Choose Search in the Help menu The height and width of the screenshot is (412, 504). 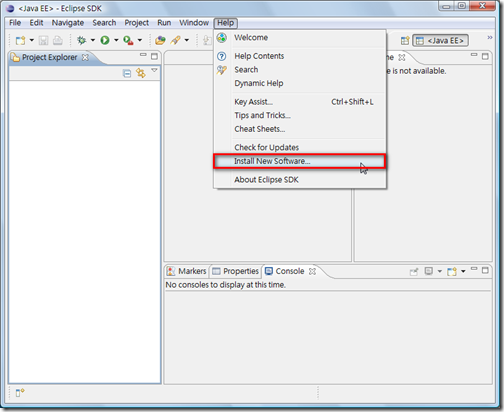[x=300, y=70]
